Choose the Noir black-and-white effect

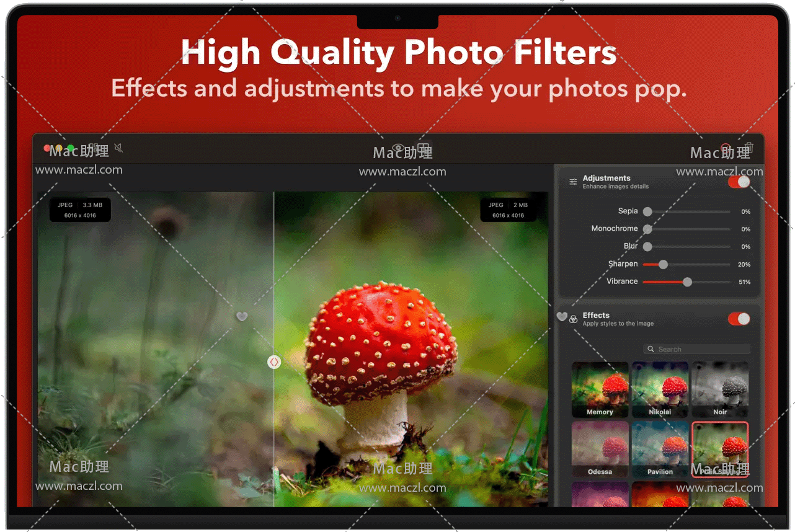720,389
